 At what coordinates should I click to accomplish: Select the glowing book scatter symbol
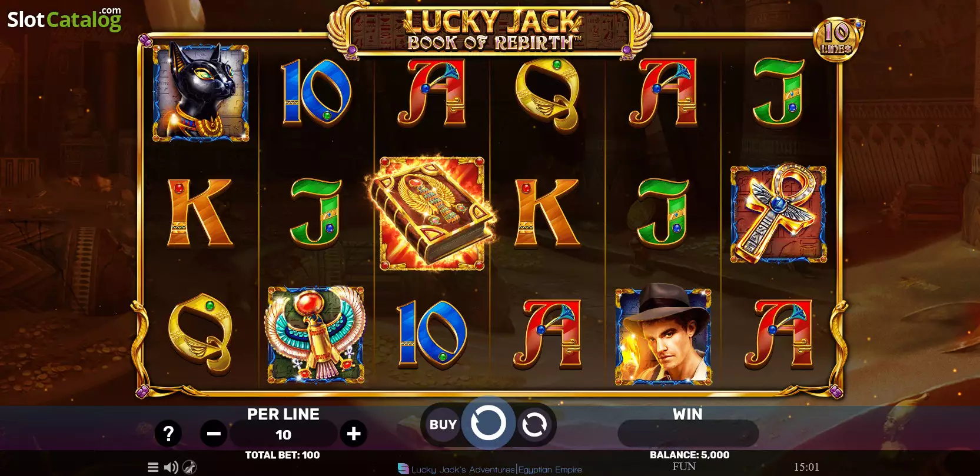coord(433,214)
